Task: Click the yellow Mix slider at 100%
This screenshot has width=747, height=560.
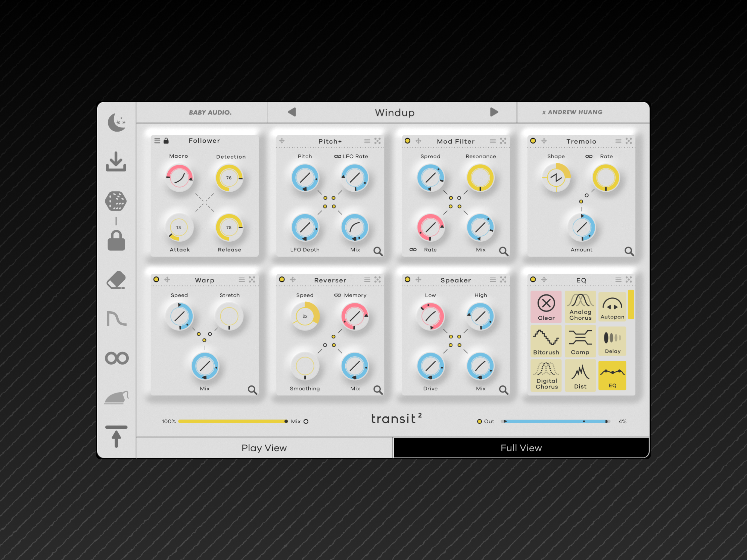Action: [233, 422]
